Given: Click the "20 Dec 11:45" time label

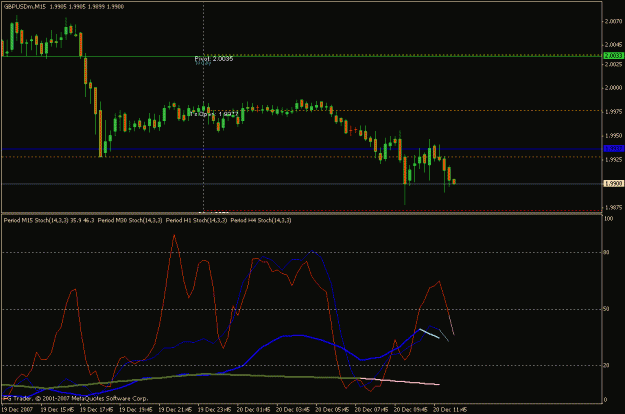Looking at the screenshot, I should coord(450,409).
